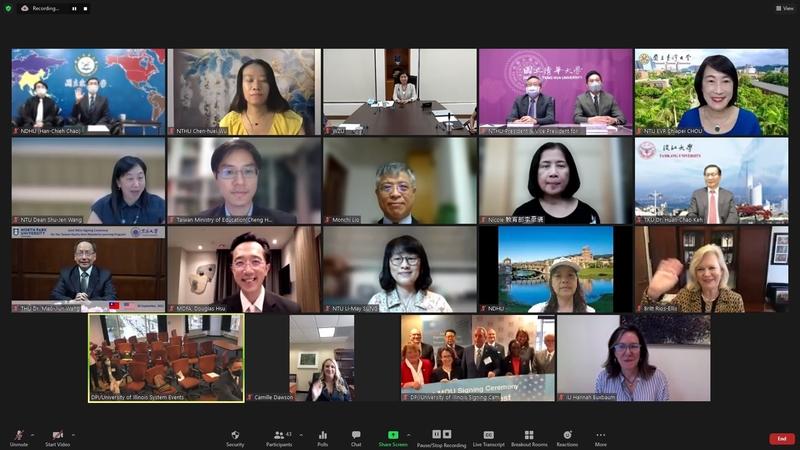Viewport: 800px width, 450px height.
Task: Open the More menu
Action: tap(600, 437)
